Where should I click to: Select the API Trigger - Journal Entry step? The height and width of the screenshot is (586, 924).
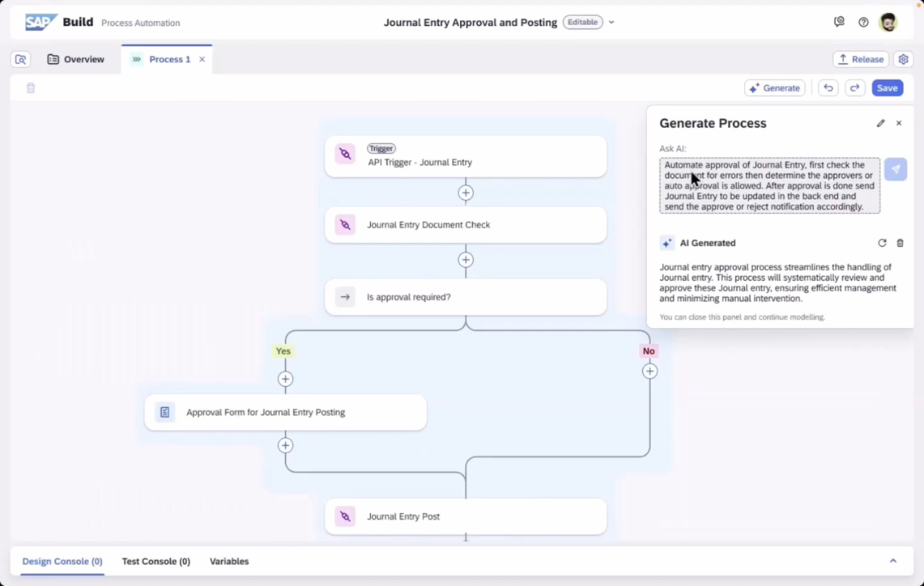[x=466, y=157]
